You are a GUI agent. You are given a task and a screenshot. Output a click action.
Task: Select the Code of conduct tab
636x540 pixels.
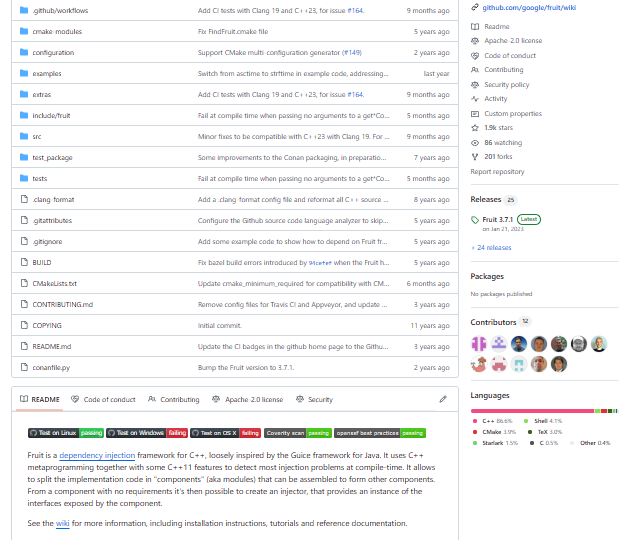click(103, 400)
